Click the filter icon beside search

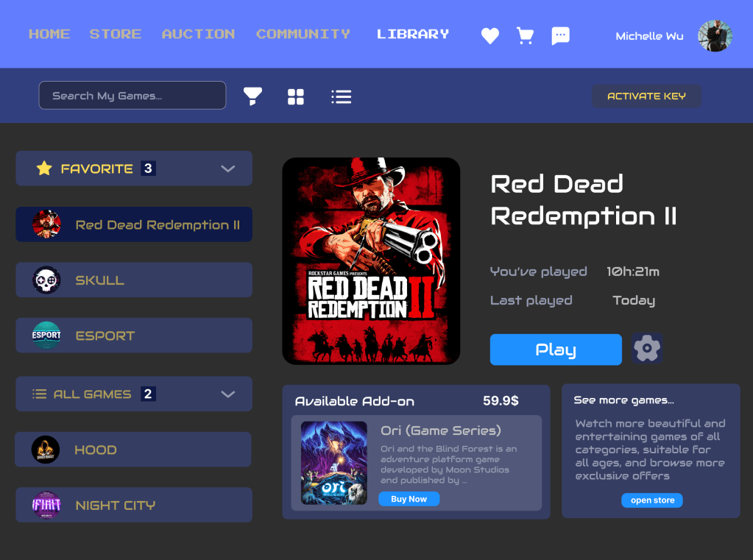coord(252,96)
